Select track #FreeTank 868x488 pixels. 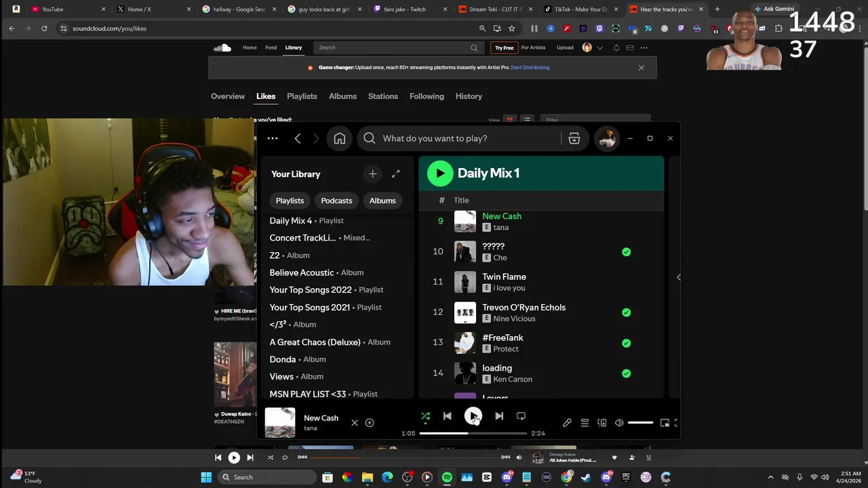(502, 338)
